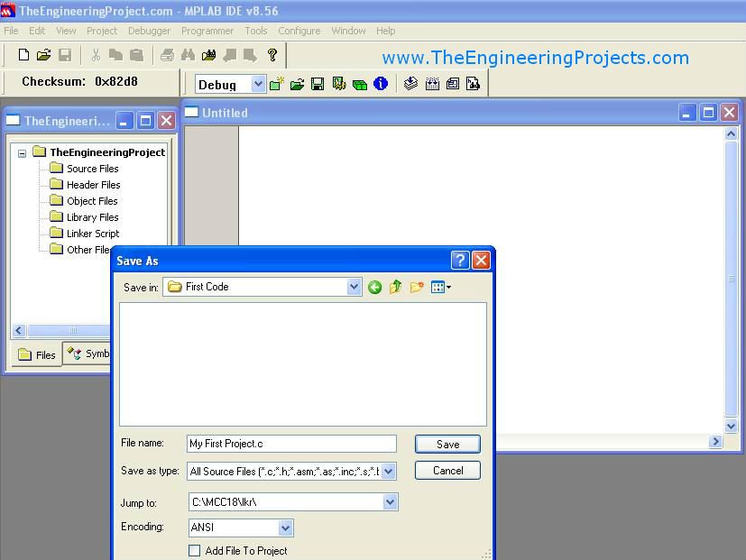Create New Folder icon in Save As
Image resolution: width=746 pixels, height=560 pixels.
pyautogui.click(x=416, y=287)
